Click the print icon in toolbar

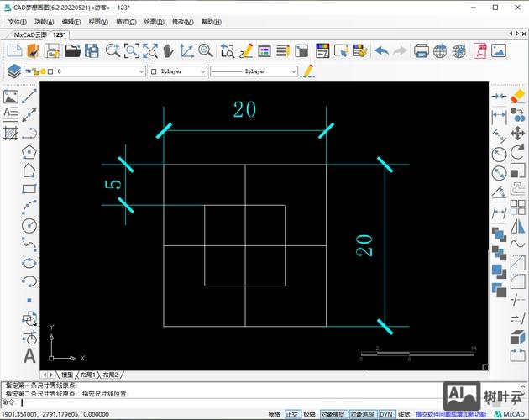tap(422, 51)
